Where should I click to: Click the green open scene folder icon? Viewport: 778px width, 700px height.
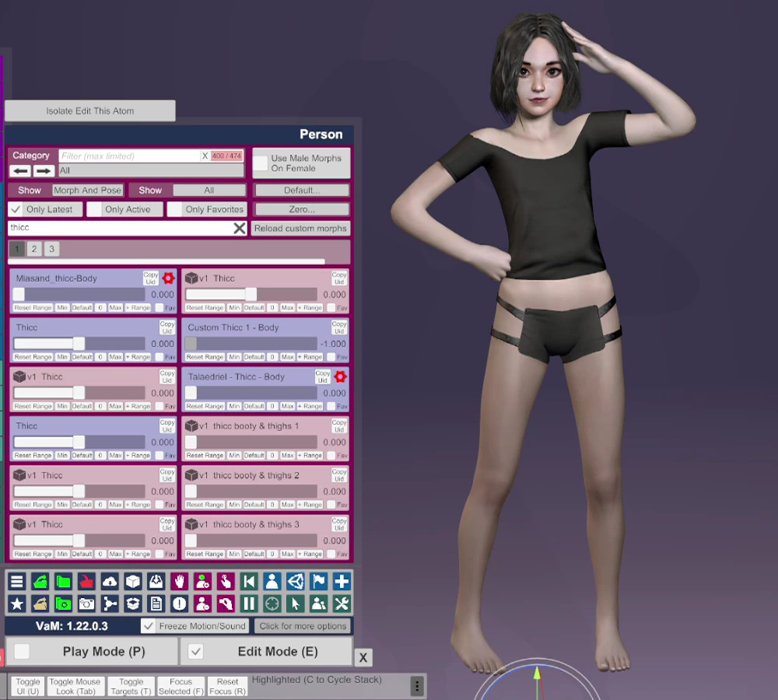point(40,581)
